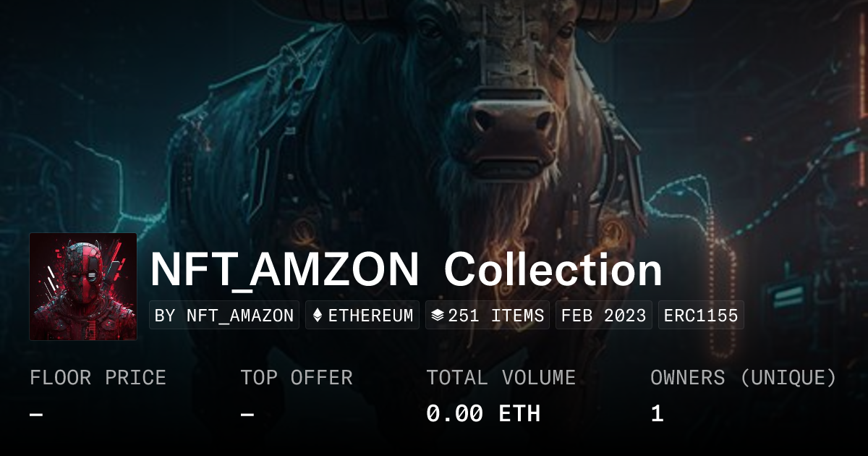
Task: Open creator BY NFT_AMAZON badge
Action: (224, 316)
